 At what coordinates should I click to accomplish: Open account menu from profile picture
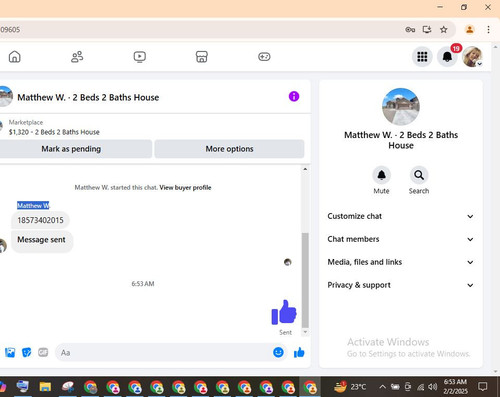click(x=472, y=57)
